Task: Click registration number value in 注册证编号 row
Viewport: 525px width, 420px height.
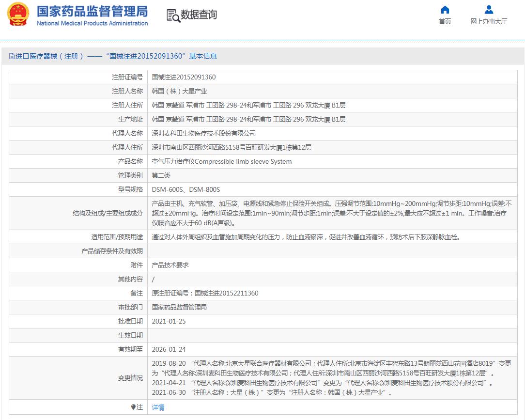Action: 184,77
